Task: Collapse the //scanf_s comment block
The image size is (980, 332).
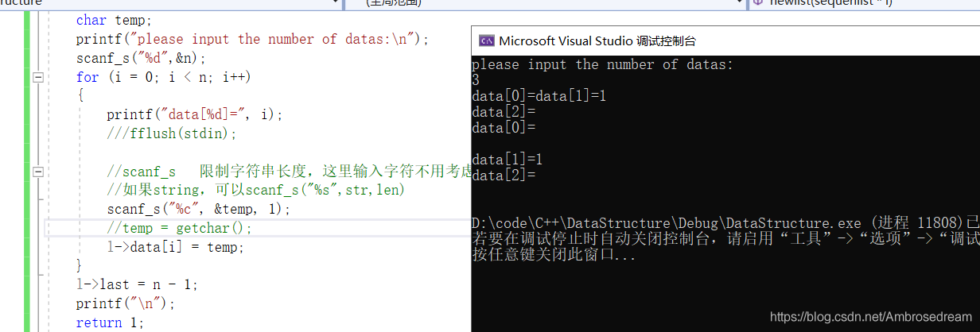Action: coord(37,172)
